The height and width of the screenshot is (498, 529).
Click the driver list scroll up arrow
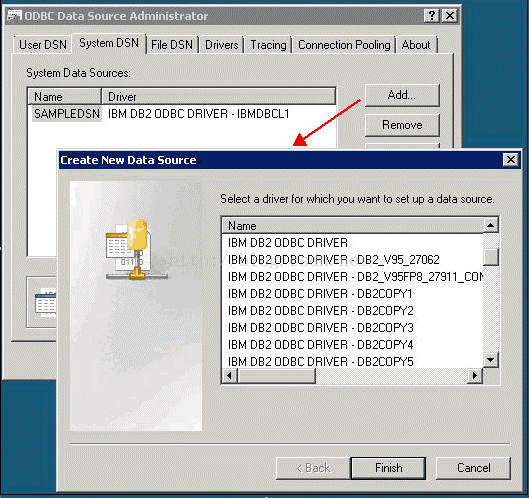491,225
